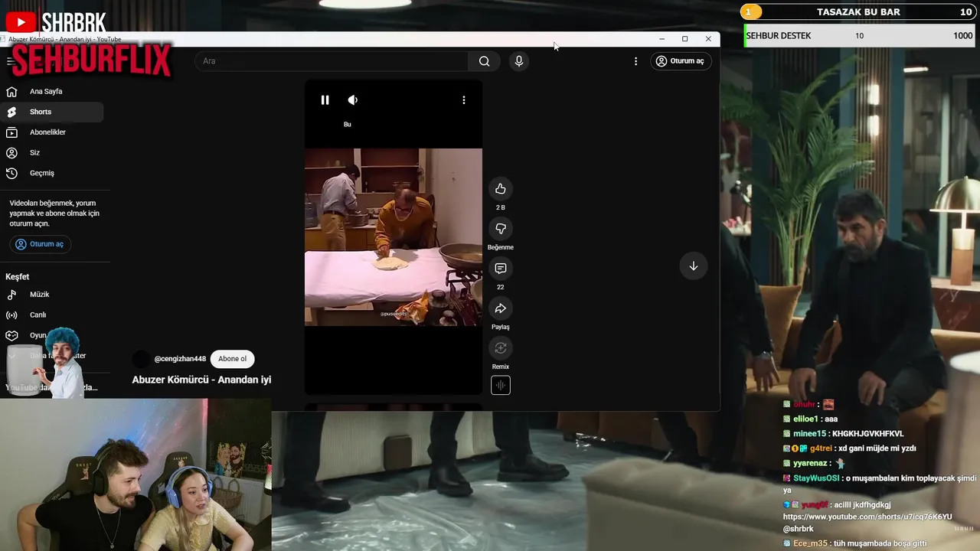The image size is (980, 551).
Task: Dislike the Short with thumbs down
Action: (x=501, y=229)
